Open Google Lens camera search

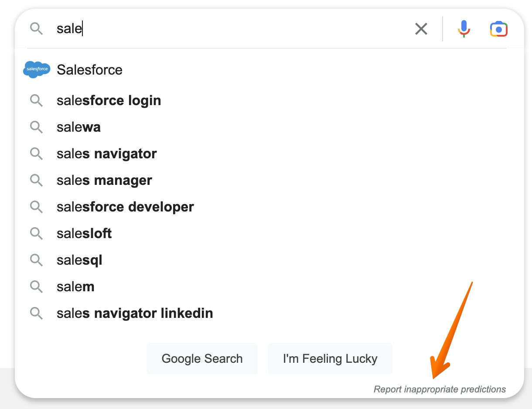point(498,29)
